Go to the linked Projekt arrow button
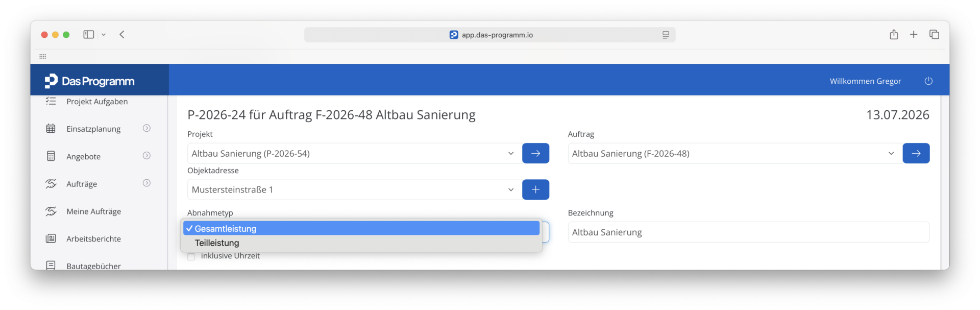This screenshot has width=980, height=310. (535, 153)
